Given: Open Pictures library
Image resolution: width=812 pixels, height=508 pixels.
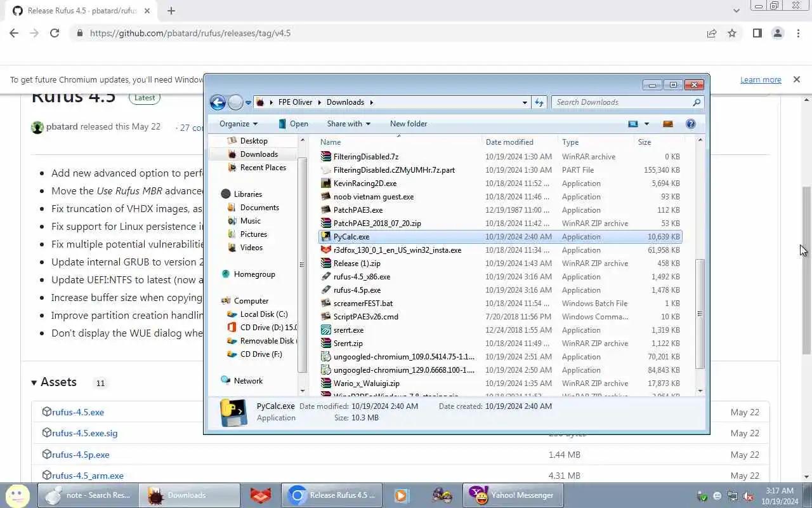Looking at the screenshot, I should (253, 234).
